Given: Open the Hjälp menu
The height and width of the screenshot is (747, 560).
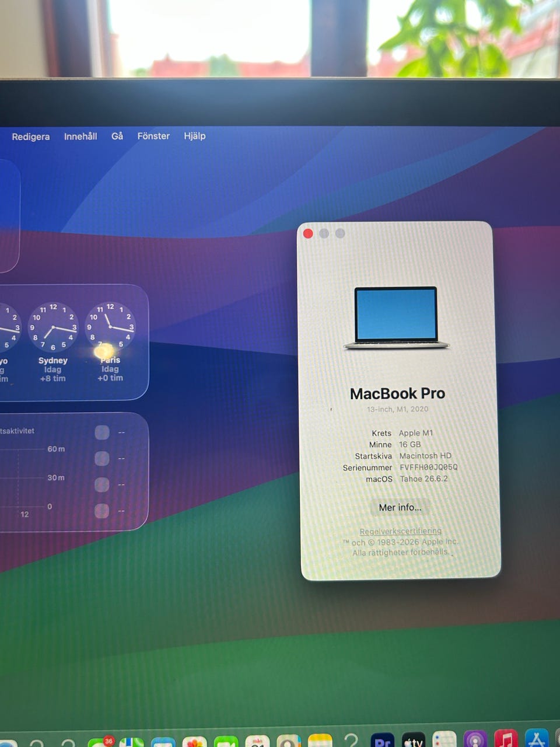Looking at the screenshot, I should point(195,136).
